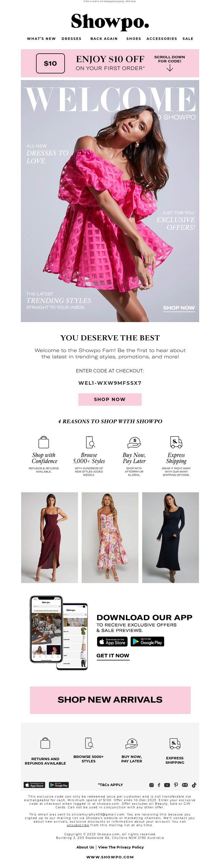The height and width of the screenshot is (868, 220).
Task: Click the email envelope icon in footer
Action: [x=185, y=785]
